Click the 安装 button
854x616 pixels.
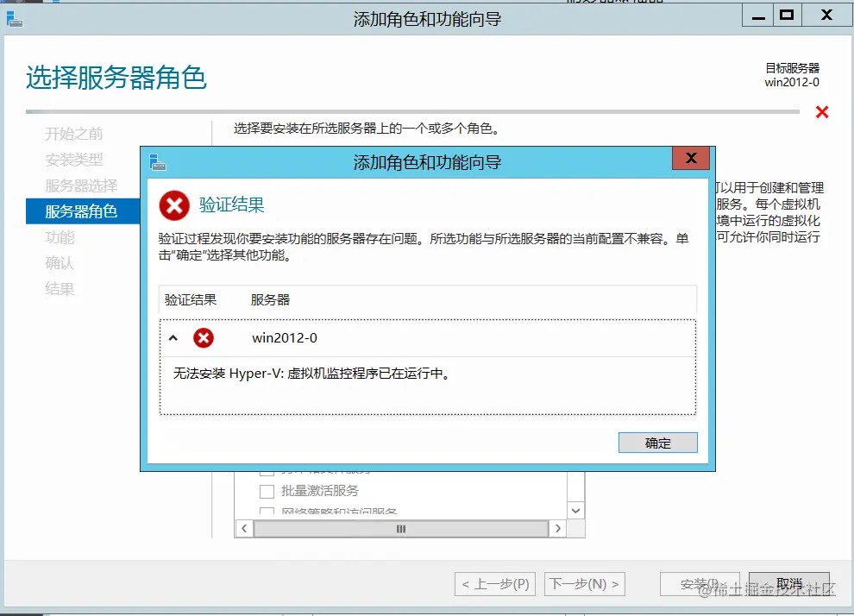700,584
